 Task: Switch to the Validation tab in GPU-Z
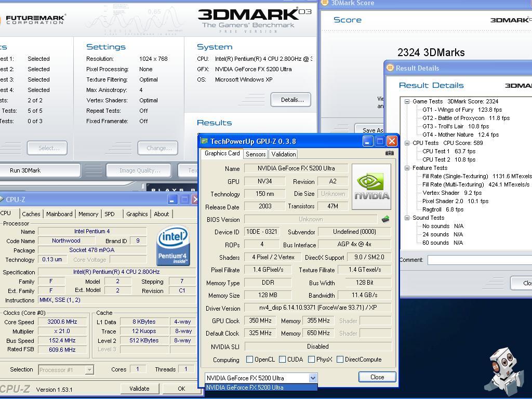click(x=283, y=154)
